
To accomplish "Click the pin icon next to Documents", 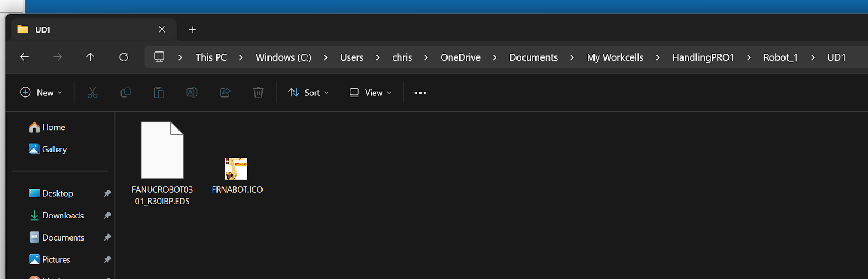I will coord(107,238).
